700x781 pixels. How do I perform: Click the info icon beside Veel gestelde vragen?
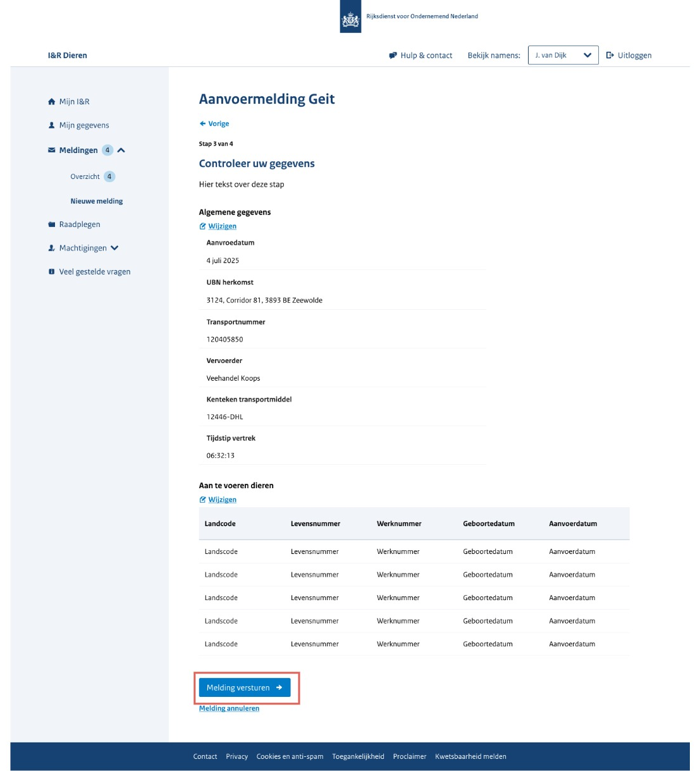tap(52, 272)
